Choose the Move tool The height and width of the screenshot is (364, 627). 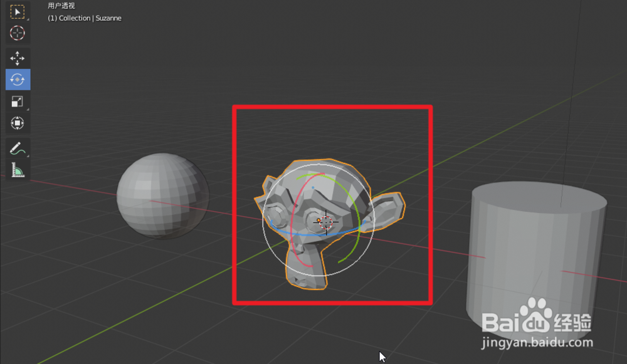tap(17, 58)
